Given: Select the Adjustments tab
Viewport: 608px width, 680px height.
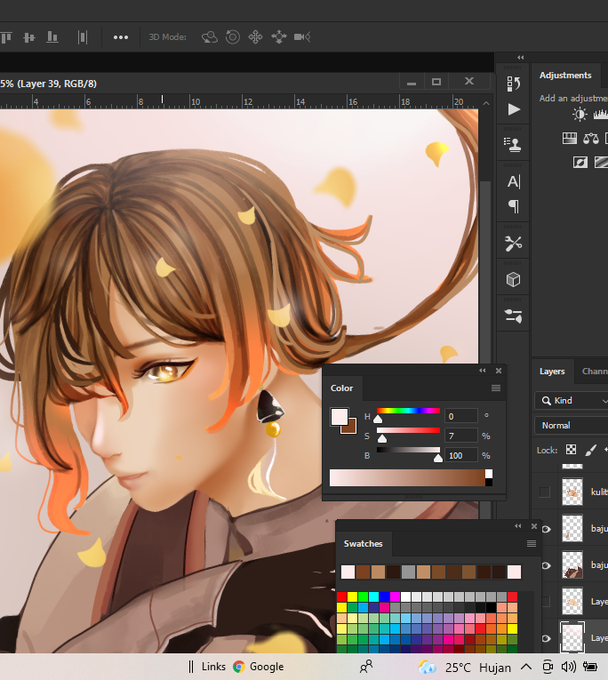Looking at the screenshot, I should [566, 75].
